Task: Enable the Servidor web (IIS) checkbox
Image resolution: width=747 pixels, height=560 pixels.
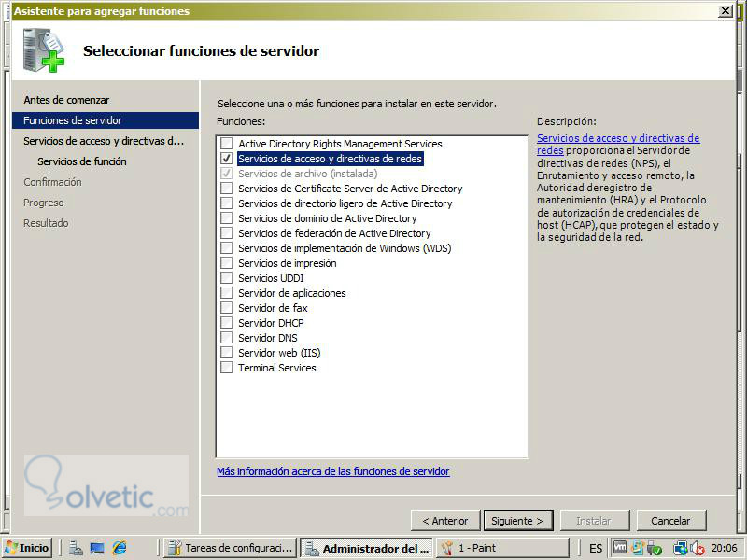Action: pos(226,353)
